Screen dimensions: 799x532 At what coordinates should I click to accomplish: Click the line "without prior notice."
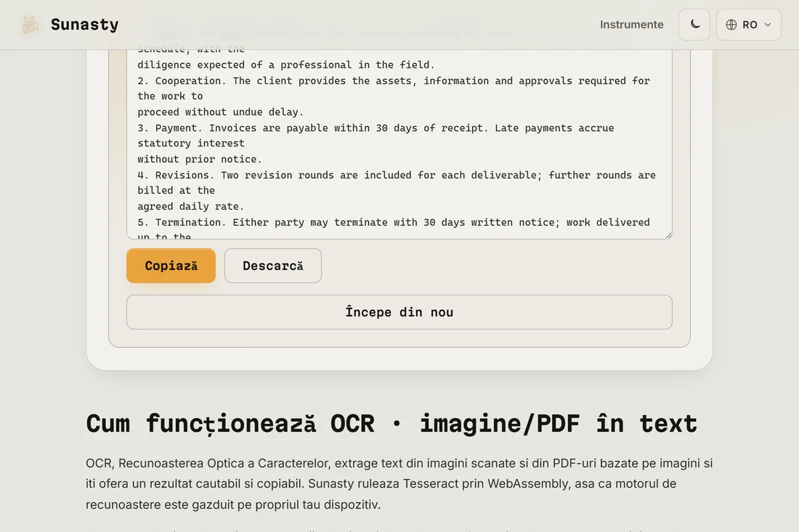pos(199,160)
